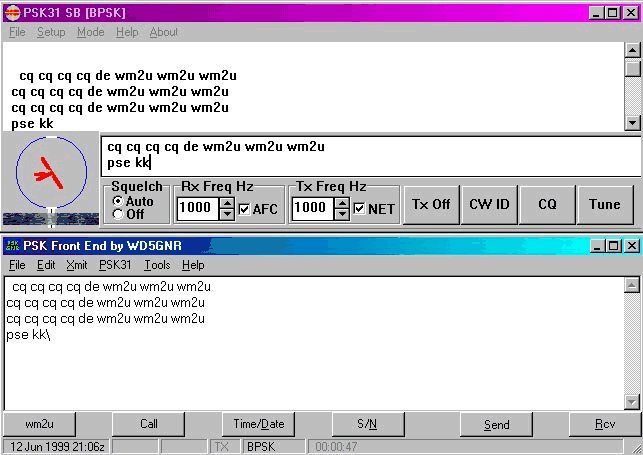Open Setup menu in PSK31 SB
643x455 pixels.
[51, 32]
